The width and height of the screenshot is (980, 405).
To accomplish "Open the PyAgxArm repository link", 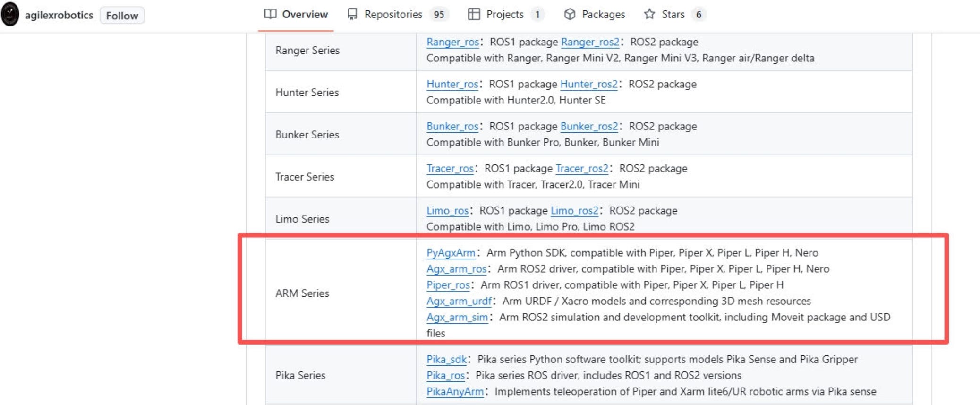I will (451, 253).
